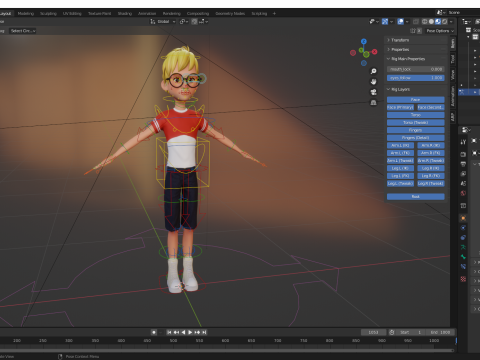Viewport: 480px width, 360px height.
Task: Play animation forward in timeline
Action: point(190,332)
